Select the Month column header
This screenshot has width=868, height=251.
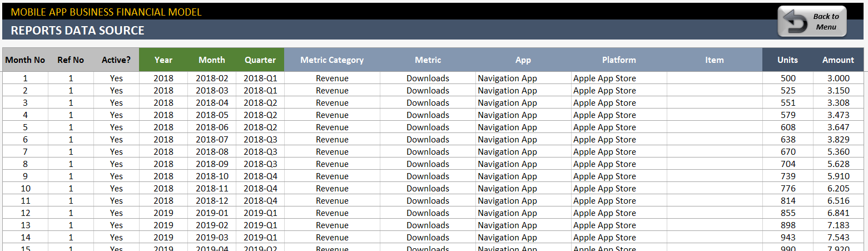point(212,60)
